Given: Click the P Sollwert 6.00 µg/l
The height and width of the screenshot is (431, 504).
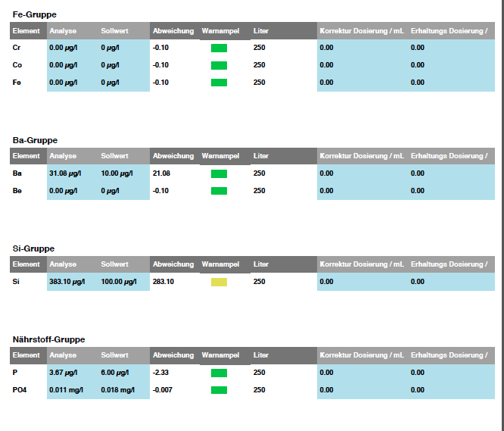Looking at the screenshot, I should (x=115, y=373).
